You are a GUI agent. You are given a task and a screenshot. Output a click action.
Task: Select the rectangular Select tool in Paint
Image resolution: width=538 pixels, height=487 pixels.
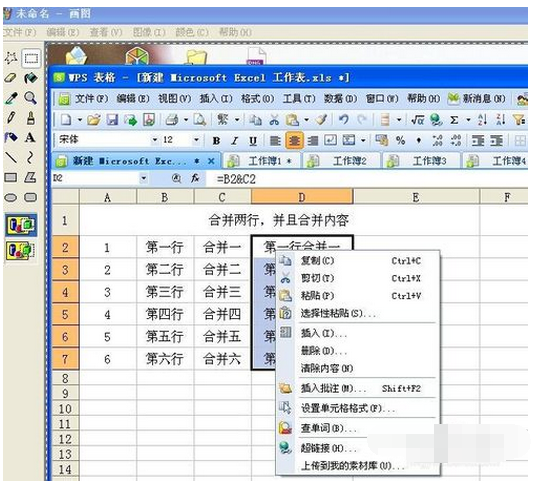[31, 58]
